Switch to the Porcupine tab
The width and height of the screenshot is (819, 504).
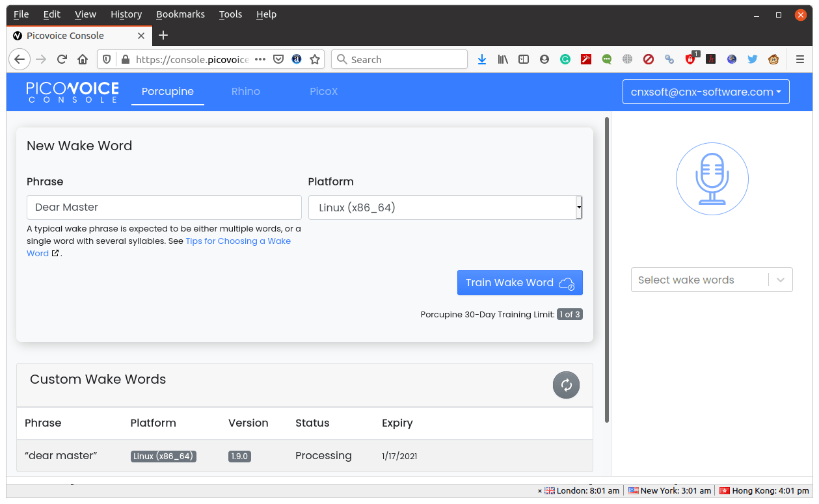pyautogui.click(x=168, y=92)
